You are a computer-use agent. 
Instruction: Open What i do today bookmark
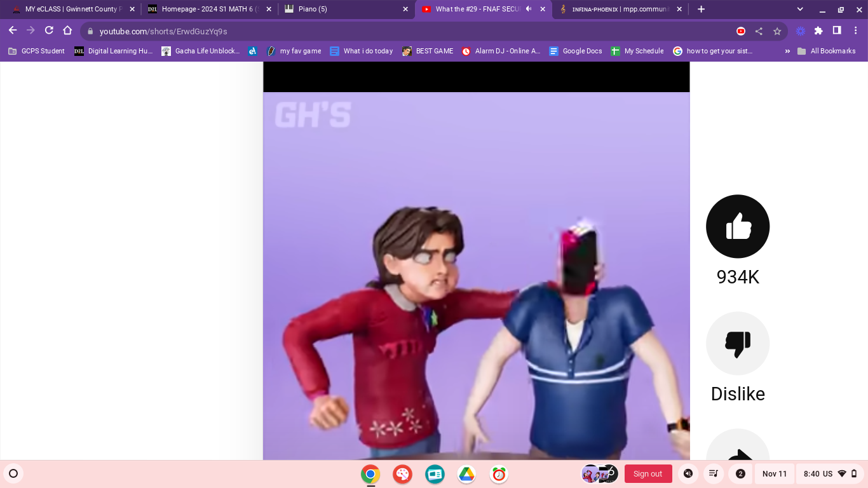click(362, 51)
